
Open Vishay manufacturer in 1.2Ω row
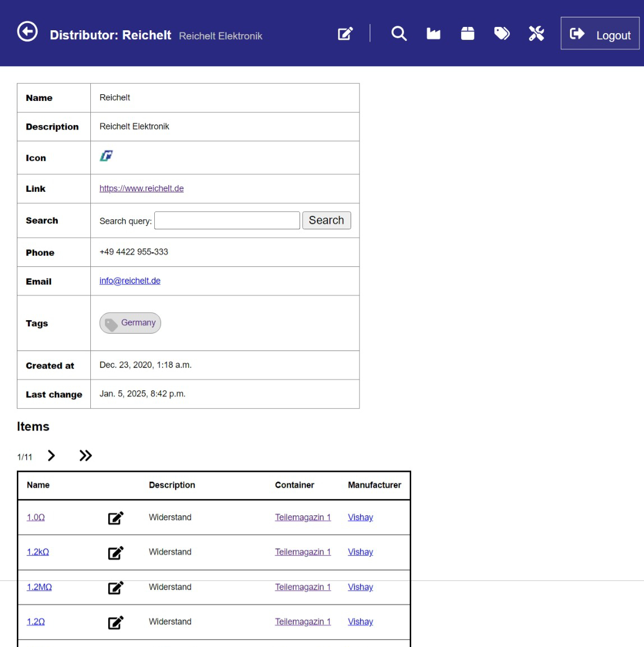(x=360, y=622)
